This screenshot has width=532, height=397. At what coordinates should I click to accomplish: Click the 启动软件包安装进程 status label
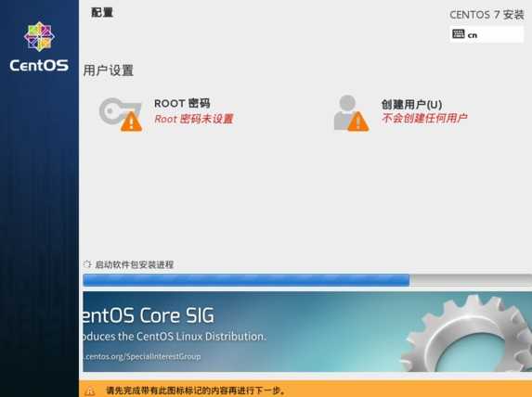pos(135,264)
